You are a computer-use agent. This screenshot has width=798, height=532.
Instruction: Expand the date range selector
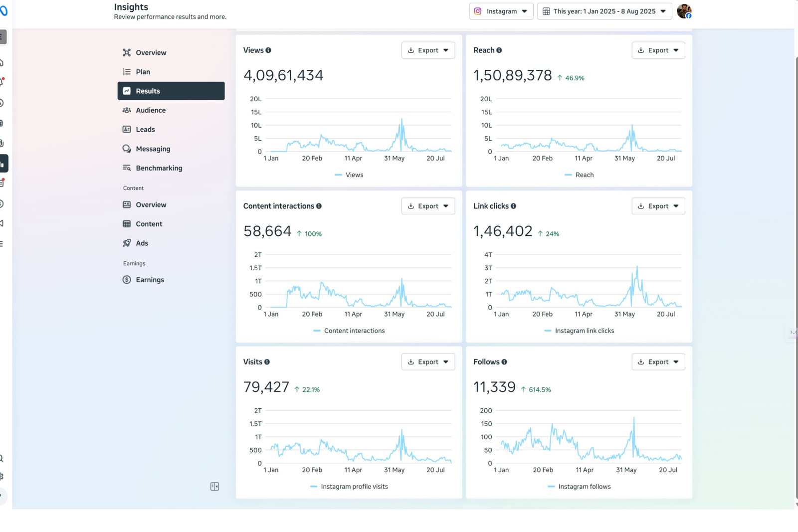(x=604, y=11)
